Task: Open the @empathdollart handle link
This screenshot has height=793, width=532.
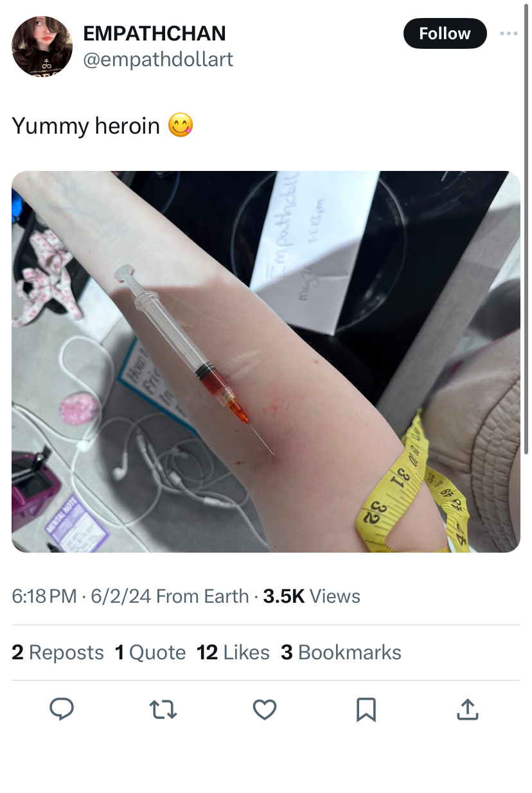Action: (158, 60)
